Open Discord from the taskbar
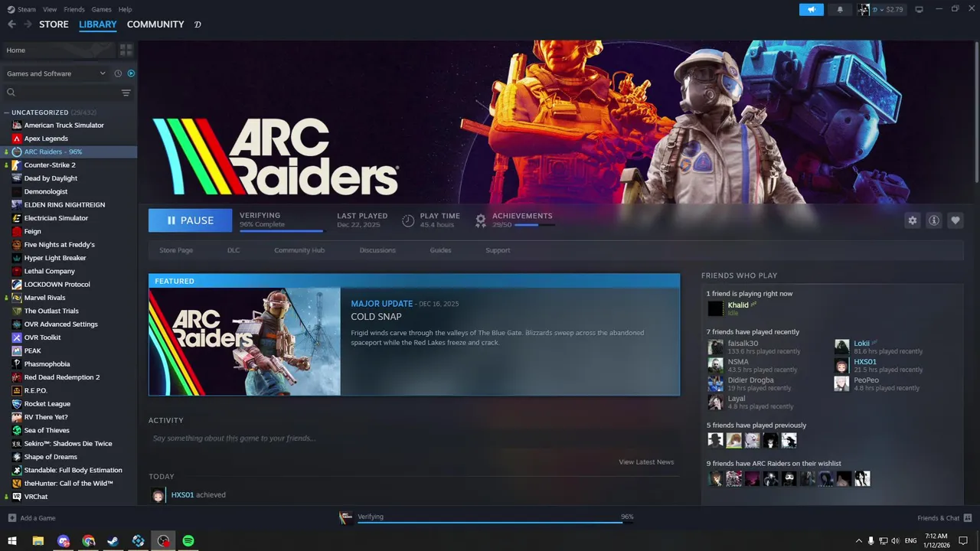This screenshot has width=980, height=551. click(x=64, y=541)
